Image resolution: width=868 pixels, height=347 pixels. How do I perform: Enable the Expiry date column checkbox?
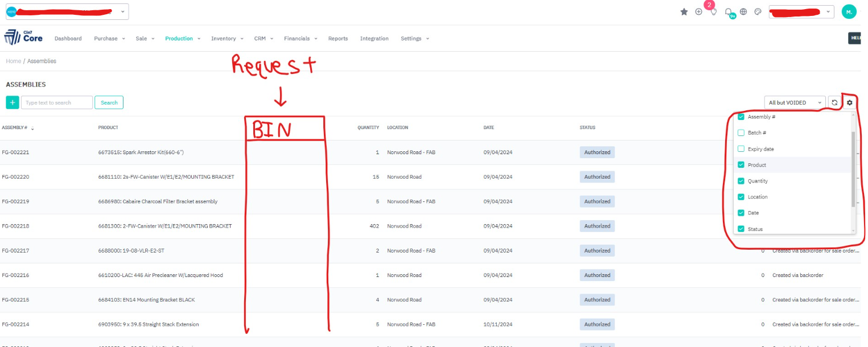(x=741, y=149)
